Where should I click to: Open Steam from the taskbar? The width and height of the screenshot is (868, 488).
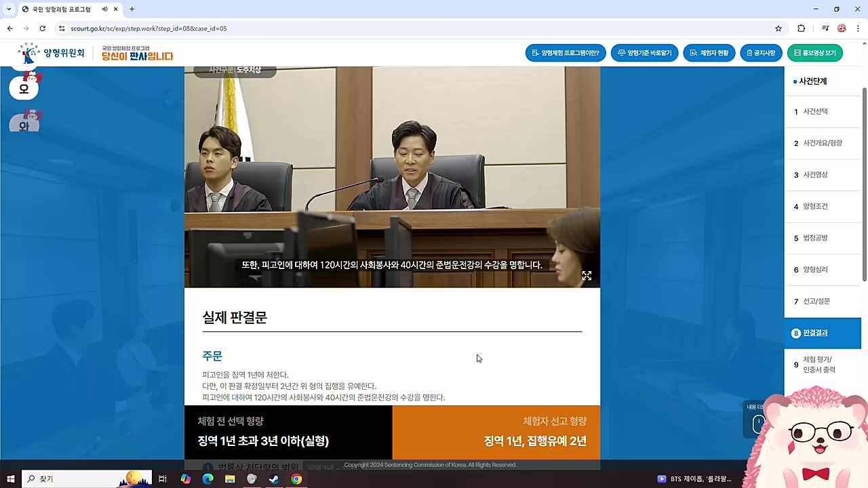click(274, 479)
